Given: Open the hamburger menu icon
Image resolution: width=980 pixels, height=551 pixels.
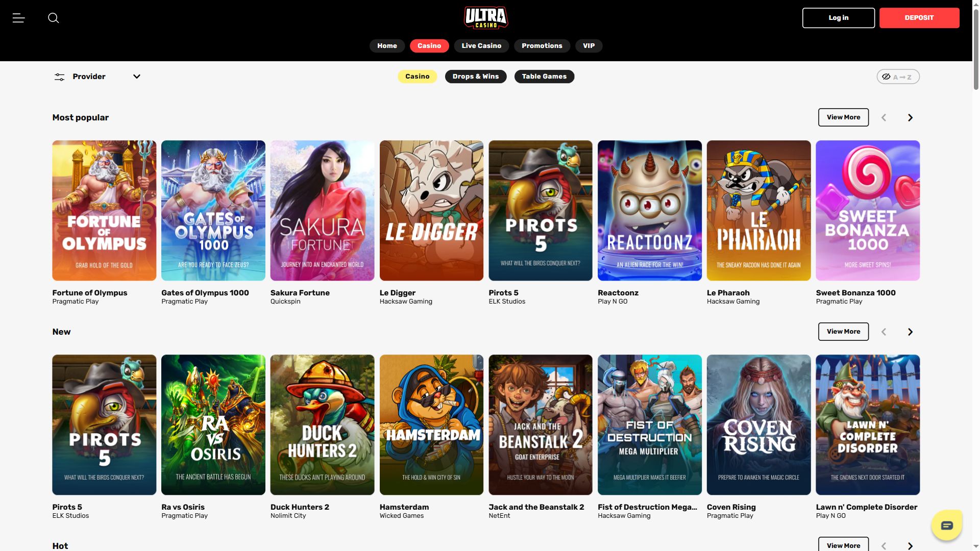Looking at the screenshot, I should pos(19,18).
